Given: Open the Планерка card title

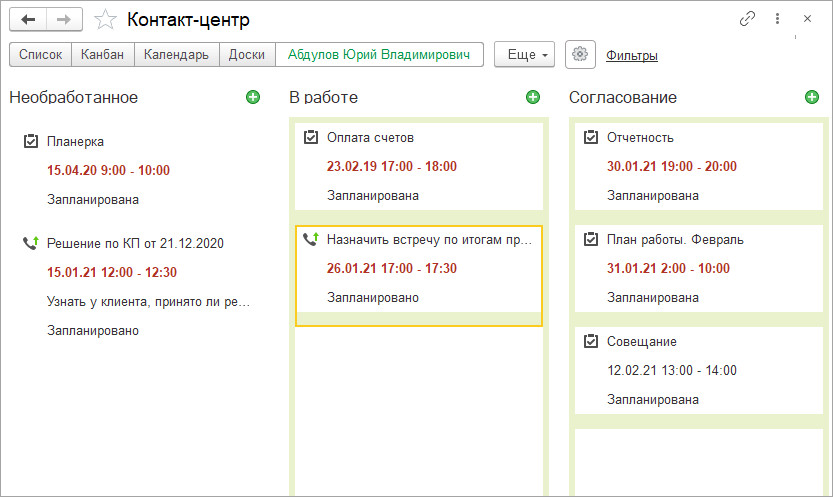Looking at the screenshot, I should (x=75, y=142).
